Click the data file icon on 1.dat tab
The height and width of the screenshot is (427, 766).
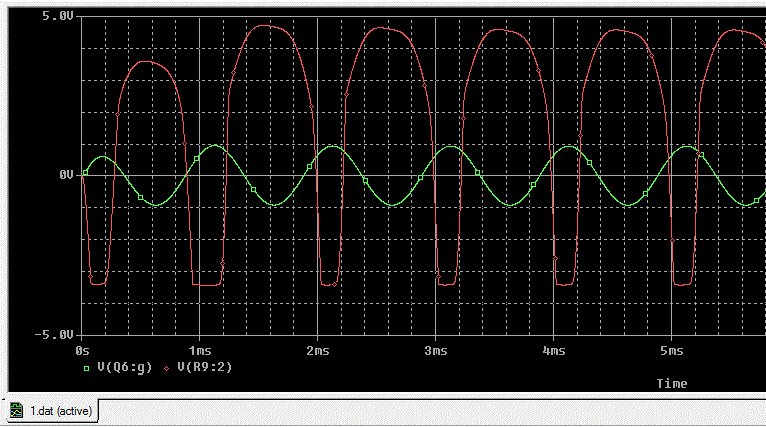click(17, 410)
